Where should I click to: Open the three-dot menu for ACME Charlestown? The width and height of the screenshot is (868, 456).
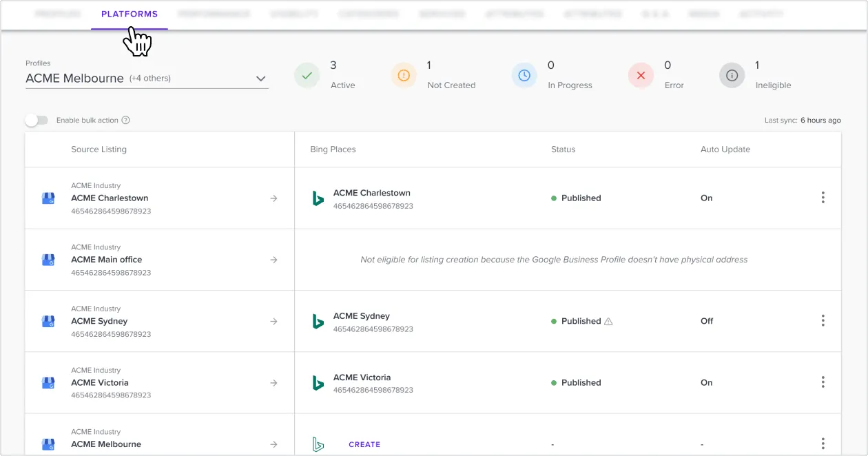pyautogui.click(x=823, y=198)
